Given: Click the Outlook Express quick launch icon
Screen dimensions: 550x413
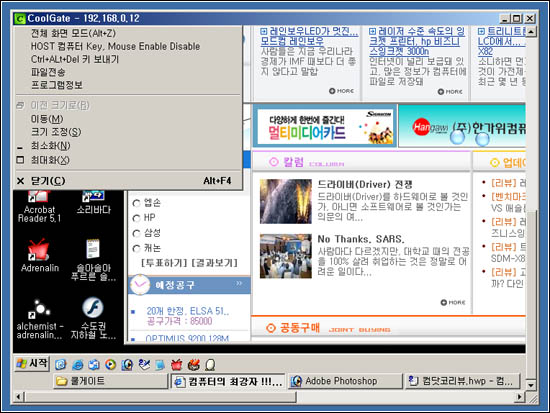Looking at the screenshot, I should tap(94, 365).
